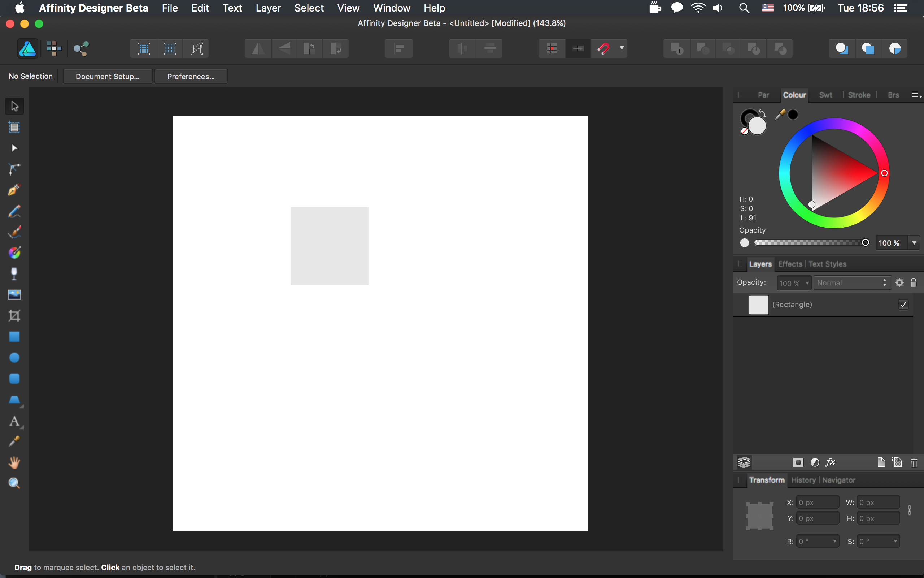Select the Move tool

pos(14,106)
